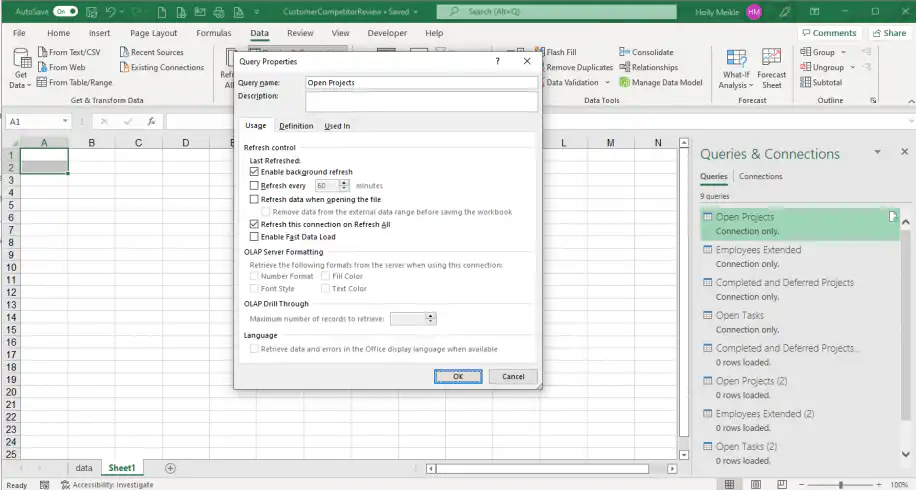Image resolution: width=916 pixels, height=490 pixels.
Task: Select column header B
Action: pyautogui.click(x=92, y=143)
